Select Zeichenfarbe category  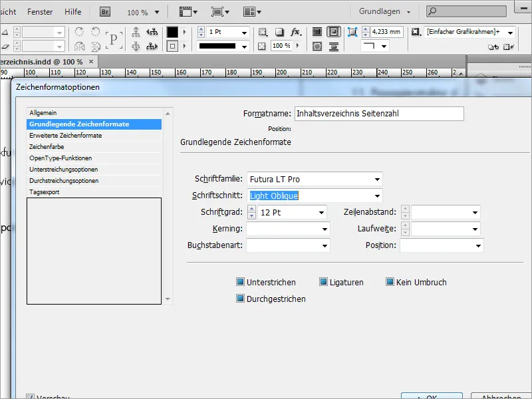[94, 146]
